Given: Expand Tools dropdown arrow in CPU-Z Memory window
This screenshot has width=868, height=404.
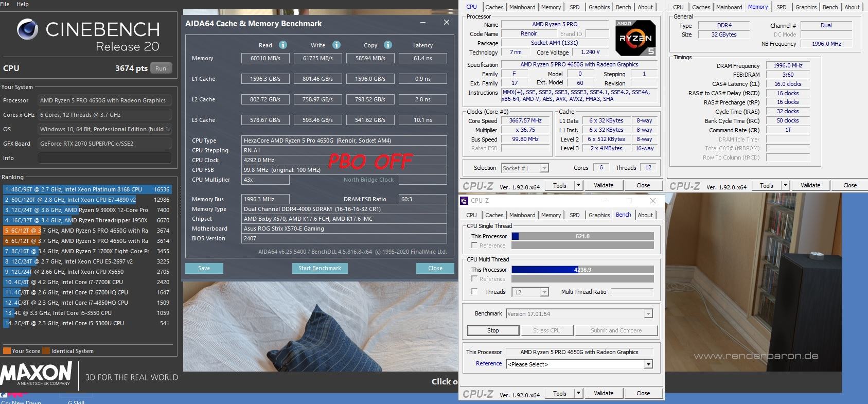Looking at the screenshot, I should 785,185.
